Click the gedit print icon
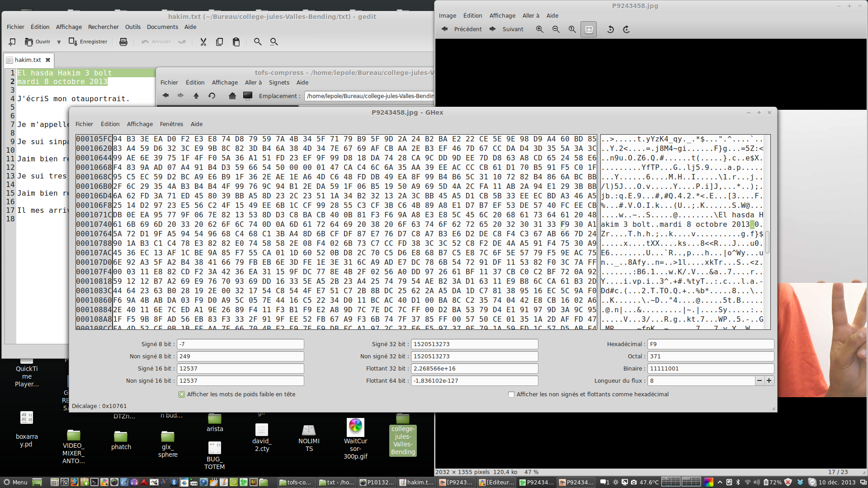 pyautogui.click(x=123, y=42)
